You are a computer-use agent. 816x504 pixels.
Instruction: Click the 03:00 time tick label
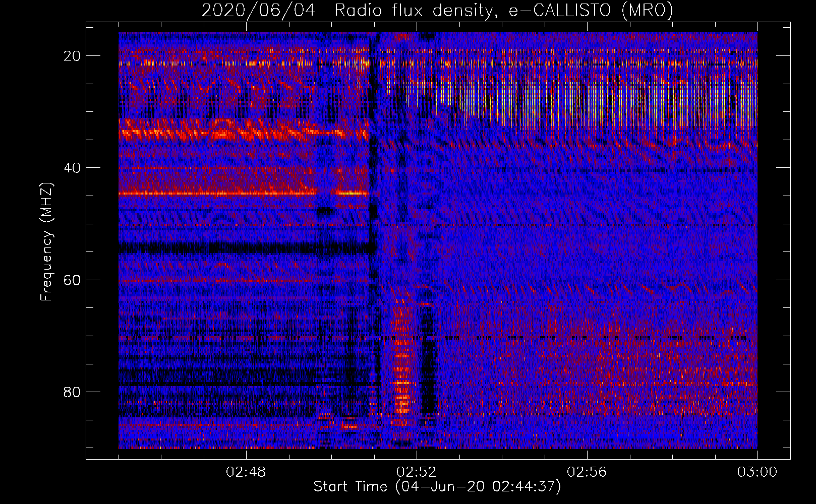pos(757,472)
